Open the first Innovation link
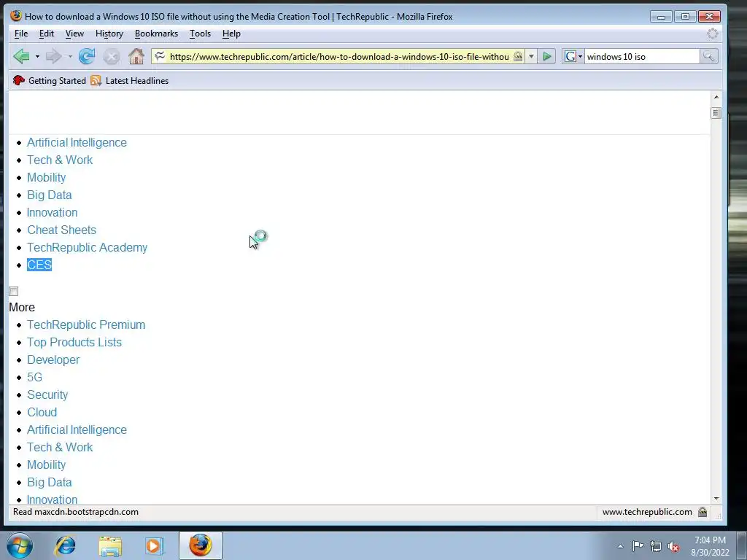Viewport: 747px width, 560px height. 52,212
